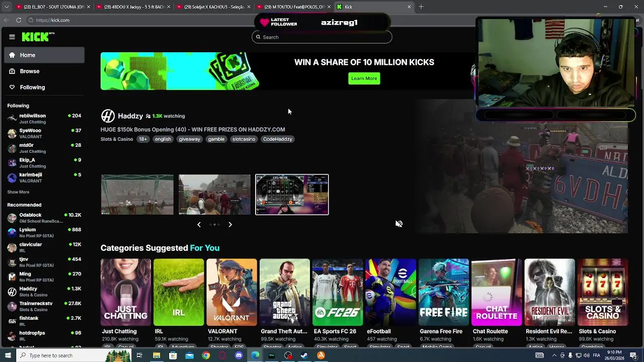Screen dimensions: 644x362
Task: Go to previous featured stream arrow
Action: (199, 225)
